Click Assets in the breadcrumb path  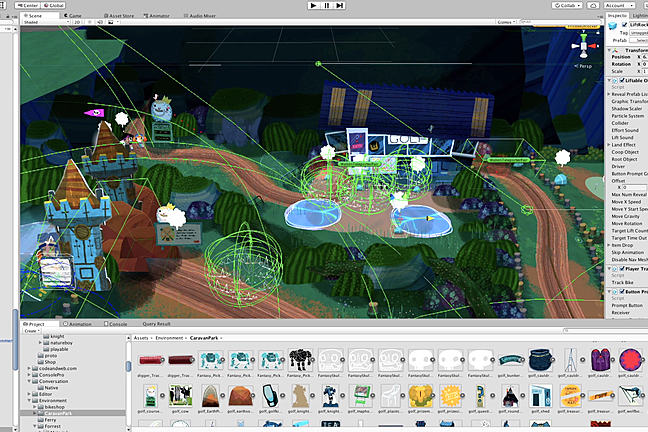141,338
